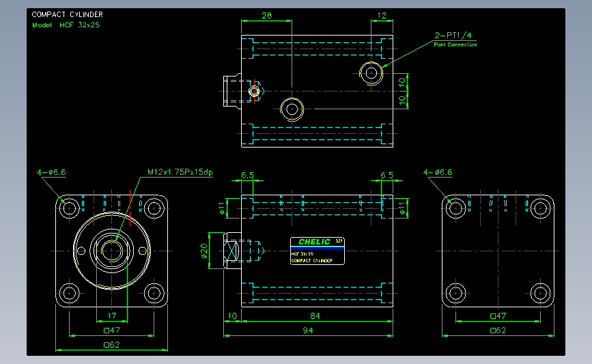The image size is (592, 364).
Task: Select the COMPACT CYLINDER title text
Action: (x=67, y=14)
